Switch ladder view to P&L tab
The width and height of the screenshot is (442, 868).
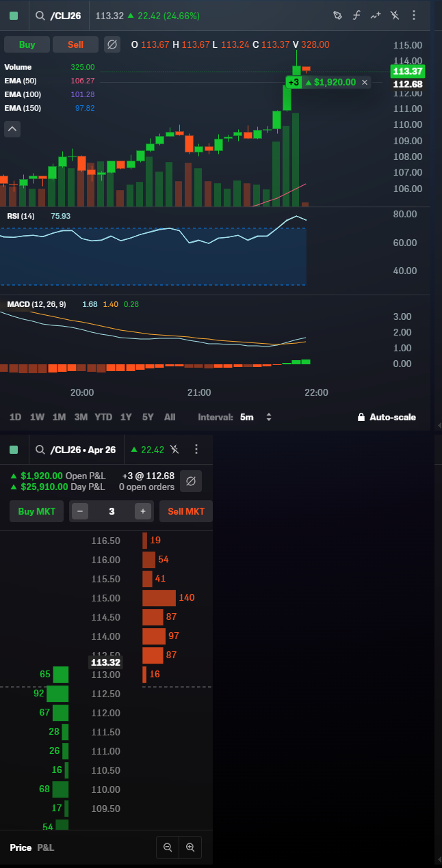(x=45, y=847)
